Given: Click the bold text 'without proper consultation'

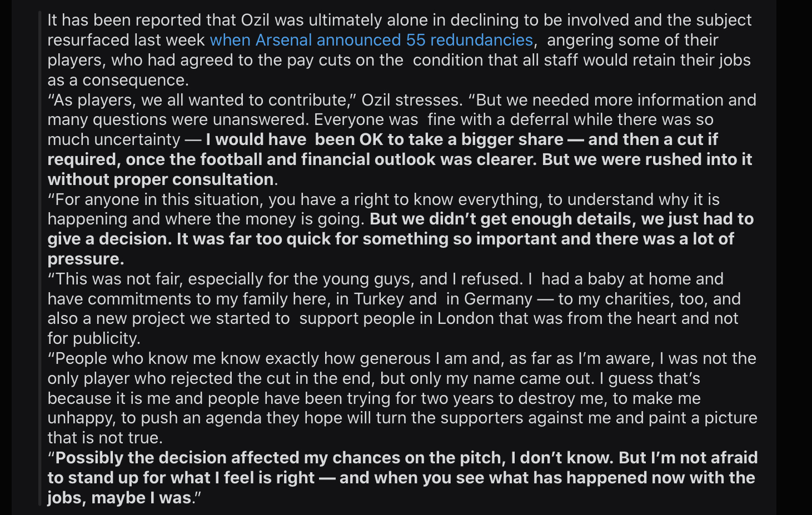Looking at the screenshot, I should click(x=161, y=179).
